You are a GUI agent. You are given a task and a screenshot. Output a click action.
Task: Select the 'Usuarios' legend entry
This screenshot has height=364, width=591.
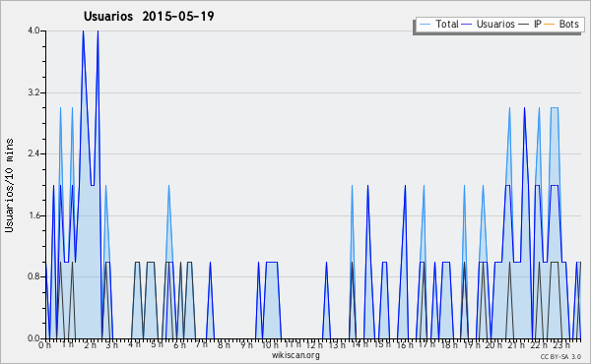point(495,24)
